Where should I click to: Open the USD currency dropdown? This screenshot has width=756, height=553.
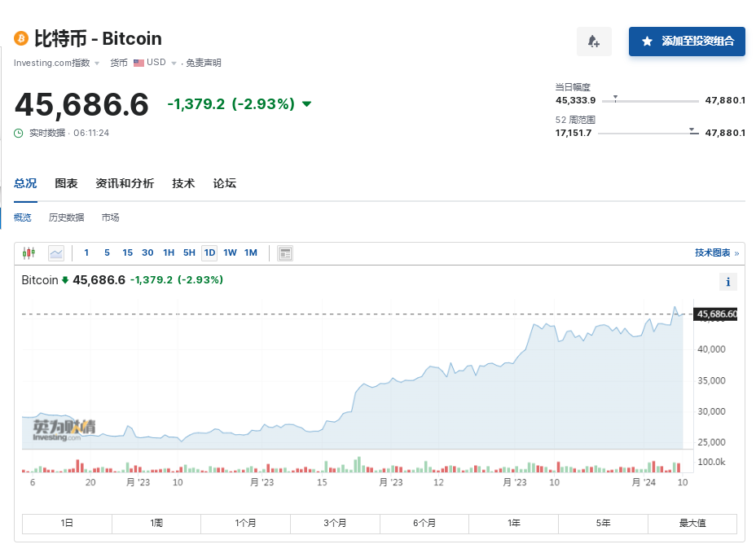tap(174, 64)
